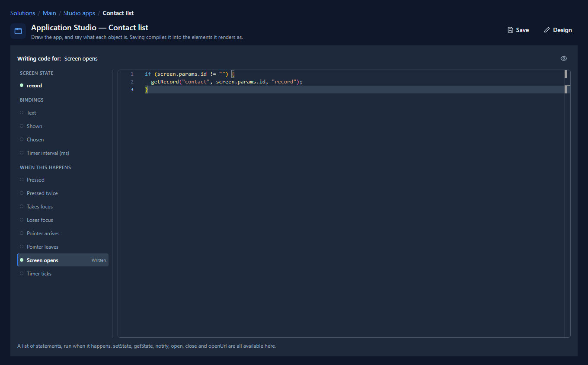Click the Written badge on Screen opens
Image resolution: width=588 pixels, height=365 pixels.
(x=99, y=260)
